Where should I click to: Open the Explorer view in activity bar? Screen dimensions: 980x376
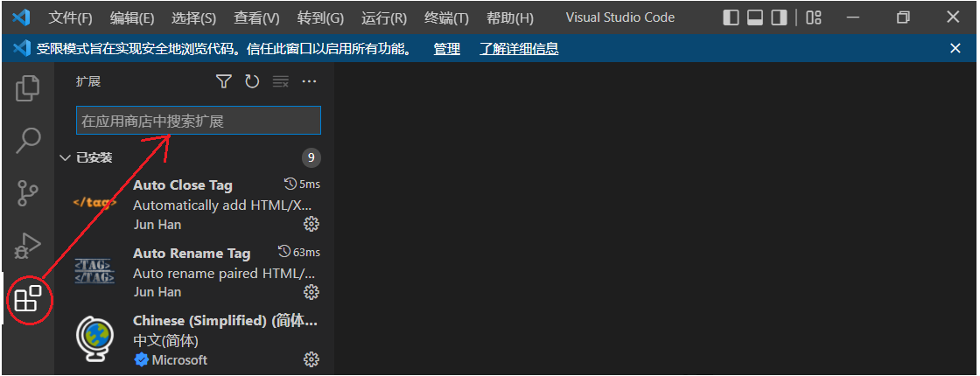(27, 87)
